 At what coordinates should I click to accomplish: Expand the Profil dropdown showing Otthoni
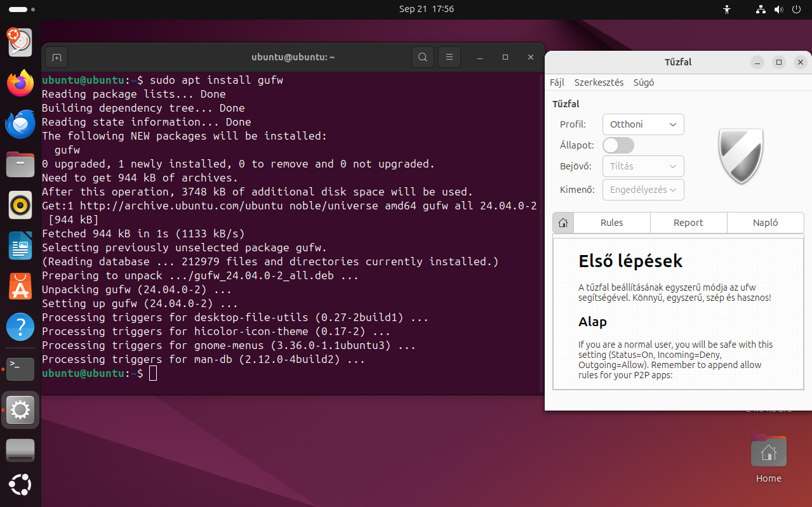tap(642, 124)
